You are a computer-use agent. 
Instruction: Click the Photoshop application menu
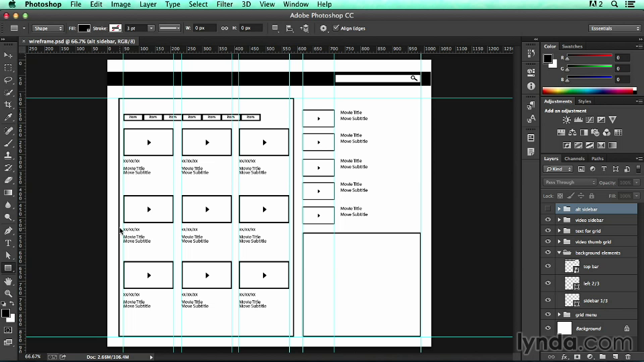click(43, 4)
